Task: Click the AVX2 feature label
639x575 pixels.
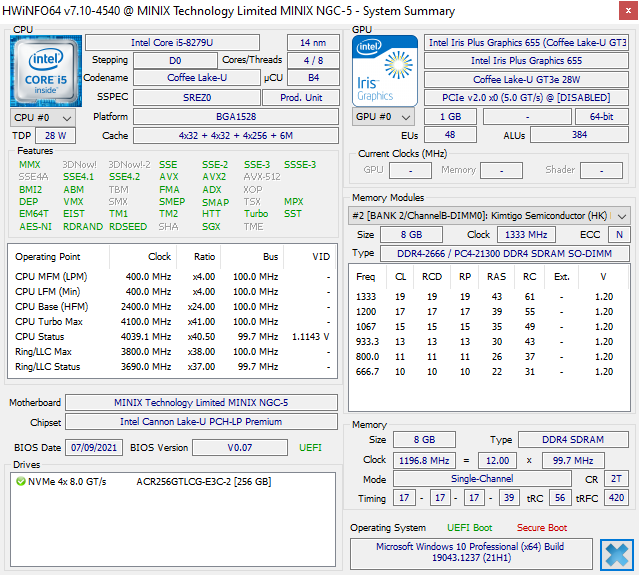Action: point(214,176)
